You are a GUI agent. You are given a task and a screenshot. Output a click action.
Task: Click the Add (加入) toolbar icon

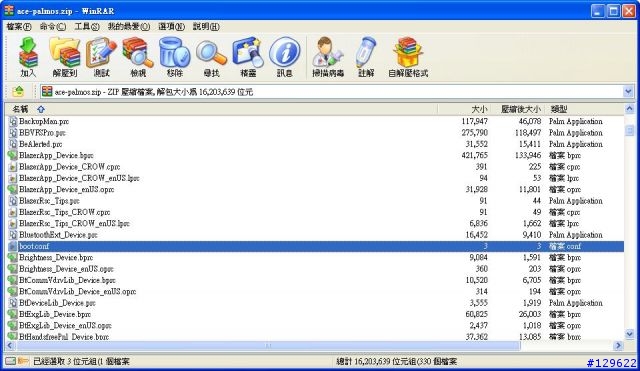tap(28, 53)
